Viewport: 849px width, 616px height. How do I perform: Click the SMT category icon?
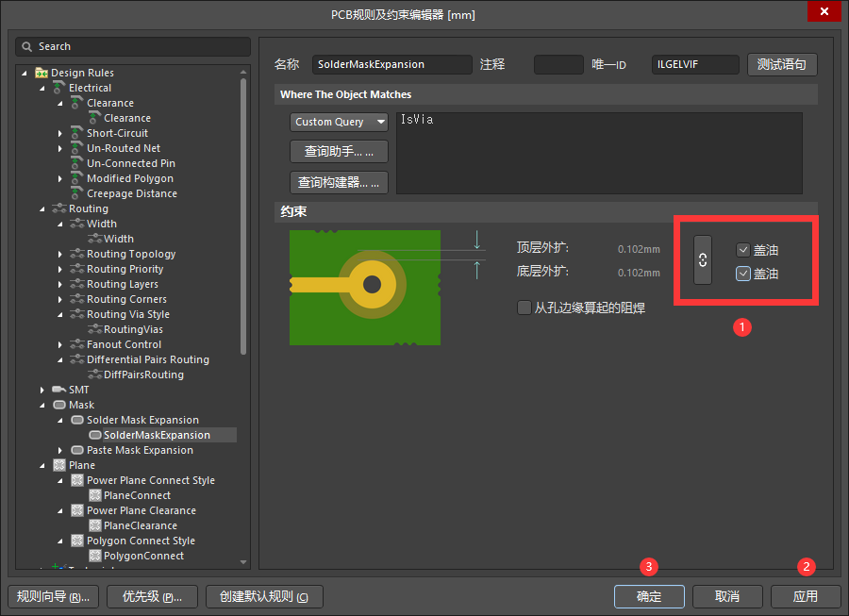click(59, 390)
